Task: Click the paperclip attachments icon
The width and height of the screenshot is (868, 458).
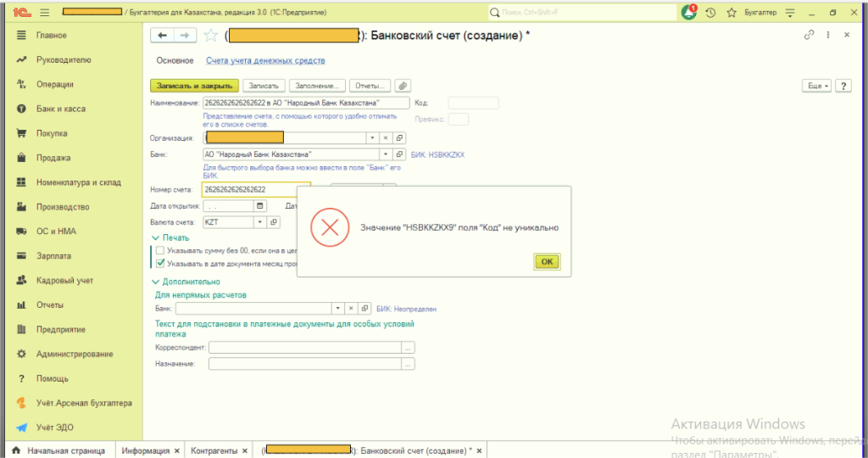Action: pos(403,86)
